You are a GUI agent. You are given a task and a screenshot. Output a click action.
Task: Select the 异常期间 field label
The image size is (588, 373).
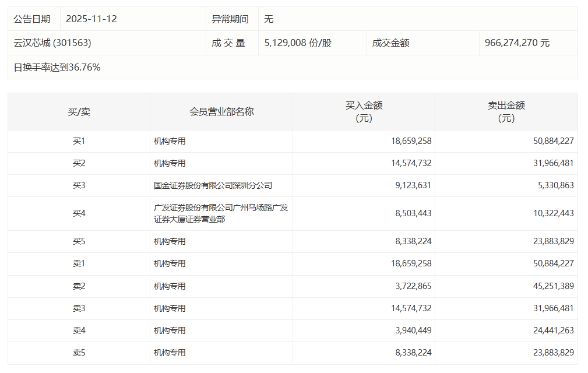230,19
